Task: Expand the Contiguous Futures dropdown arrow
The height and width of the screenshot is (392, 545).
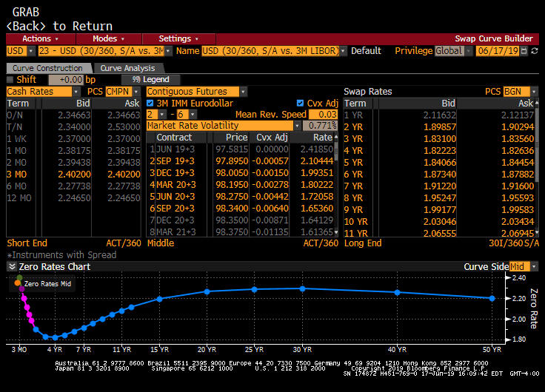Action: (244, 92)
